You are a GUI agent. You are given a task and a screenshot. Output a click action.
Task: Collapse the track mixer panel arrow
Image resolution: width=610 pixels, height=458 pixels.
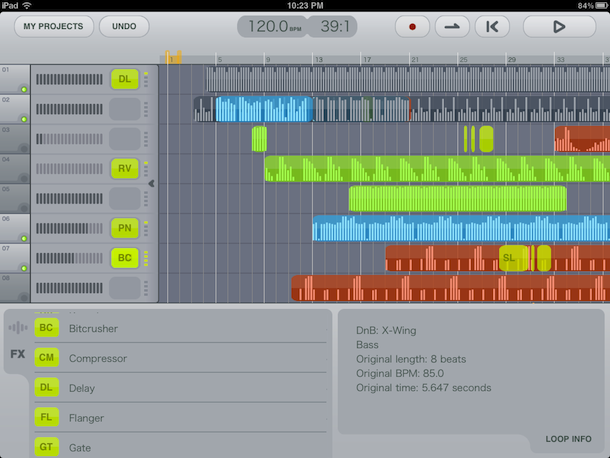[152, 184]
